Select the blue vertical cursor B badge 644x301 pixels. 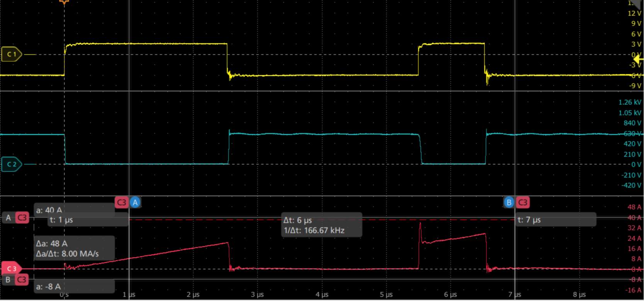click(x=509, y=202)
